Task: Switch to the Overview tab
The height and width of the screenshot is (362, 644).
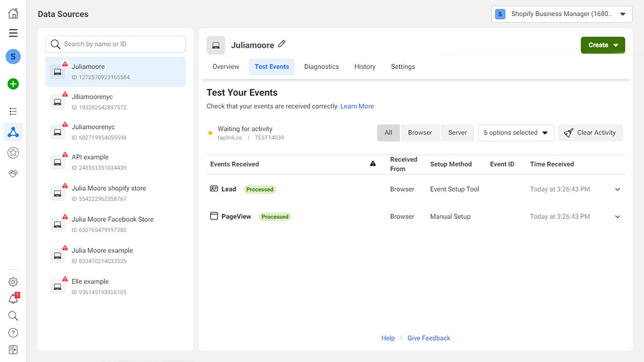Action: click(226, 67)
